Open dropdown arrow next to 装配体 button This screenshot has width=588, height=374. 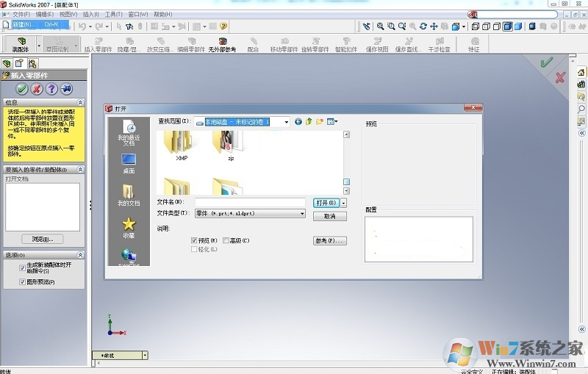pyautogui.click(x=39, y=46)
